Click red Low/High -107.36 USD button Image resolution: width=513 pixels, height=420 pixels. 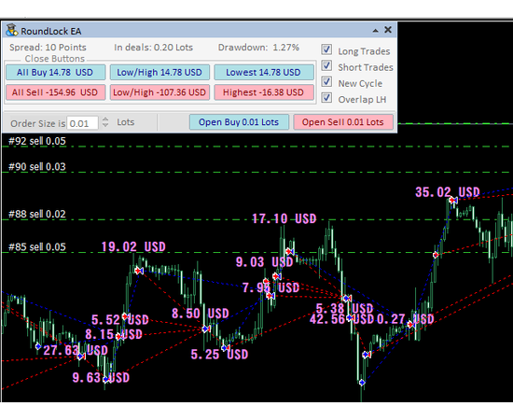click(x=159, y=92)
